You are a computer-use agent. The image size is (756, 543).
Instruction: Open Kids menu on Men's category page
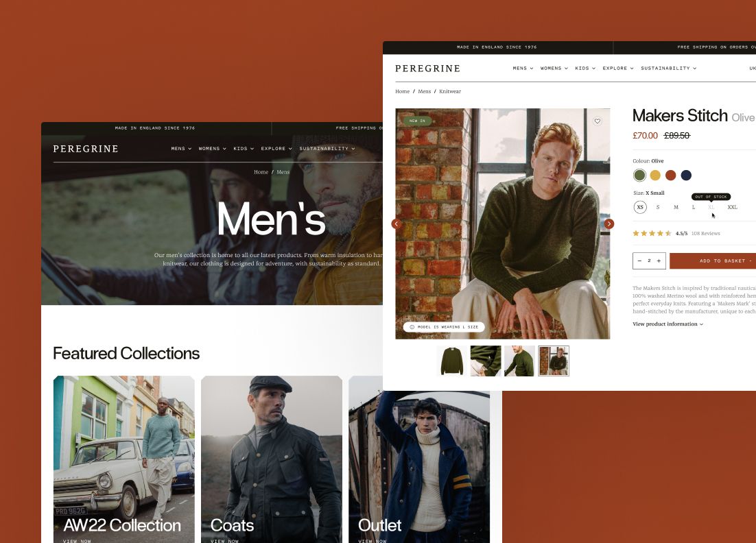point(244,148)
